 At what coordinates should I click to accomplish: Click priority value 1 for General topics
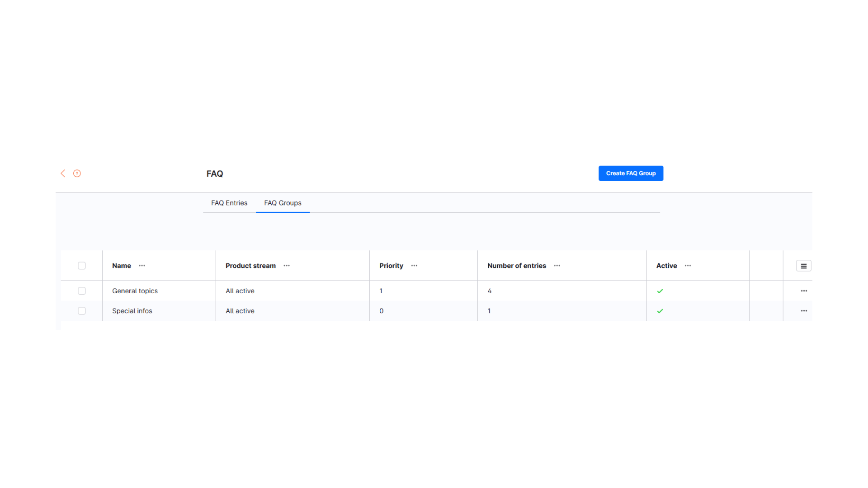click(x=381, y=291)
